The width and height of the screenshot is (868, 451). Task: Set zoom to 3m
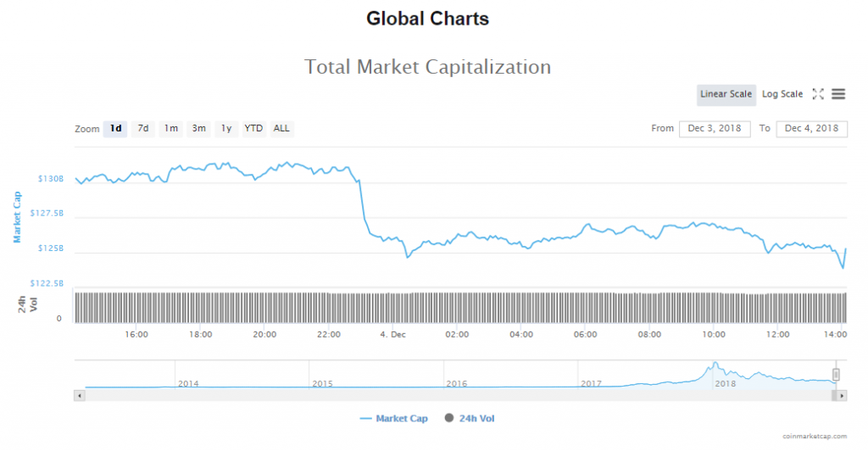(x=198, y=129)
